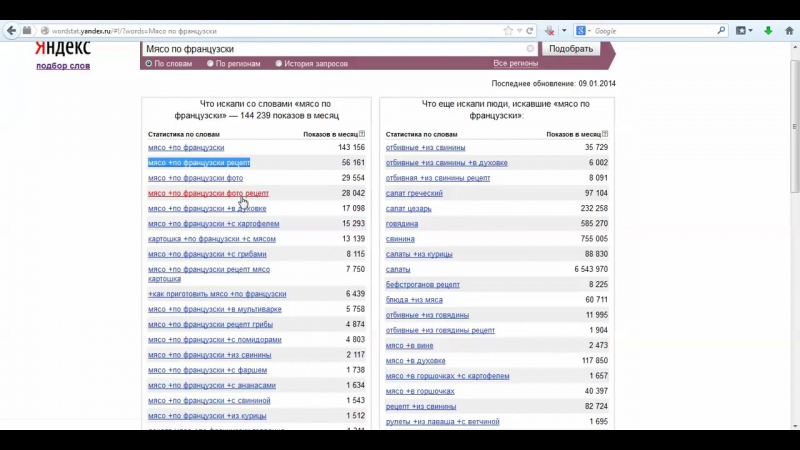
Task: Open 'салат греческий' link
Action: [414, 193]
